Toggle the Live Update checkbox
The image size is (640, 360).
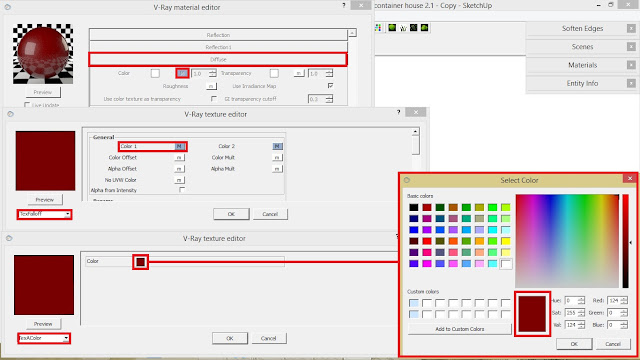click(x=27, y=105)
